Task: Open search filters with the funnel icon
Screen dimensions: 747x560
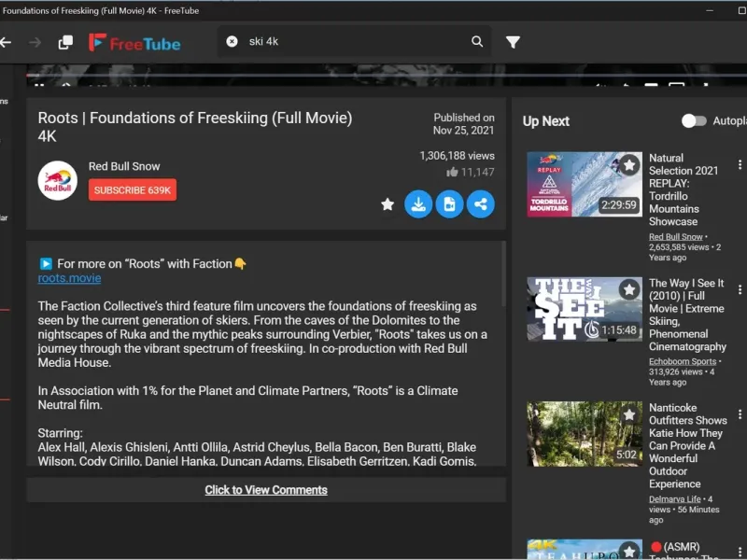Action: click(513, 42)
